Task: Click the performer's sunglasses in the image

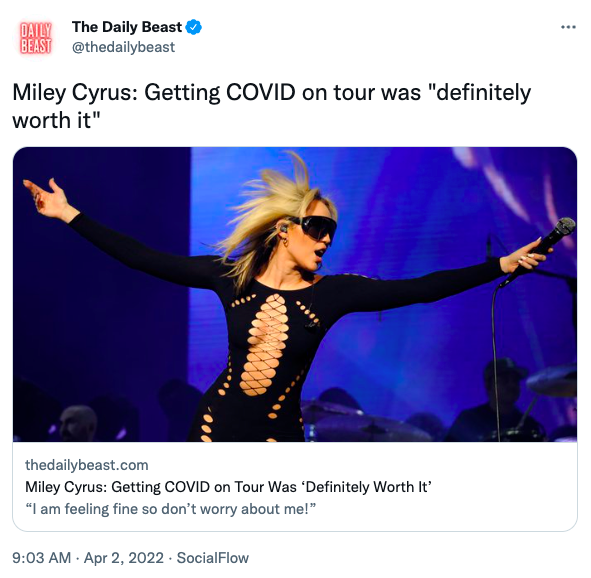Action: (x=314, y=227)
